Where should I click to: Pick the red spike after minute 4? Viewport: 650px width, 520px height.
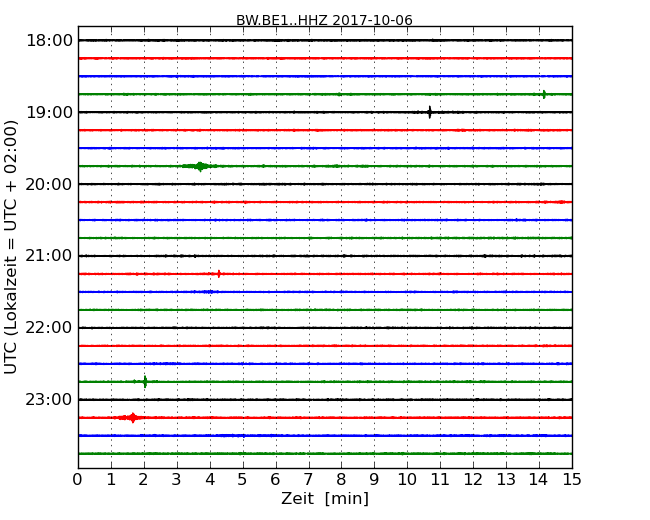point(219,274)
